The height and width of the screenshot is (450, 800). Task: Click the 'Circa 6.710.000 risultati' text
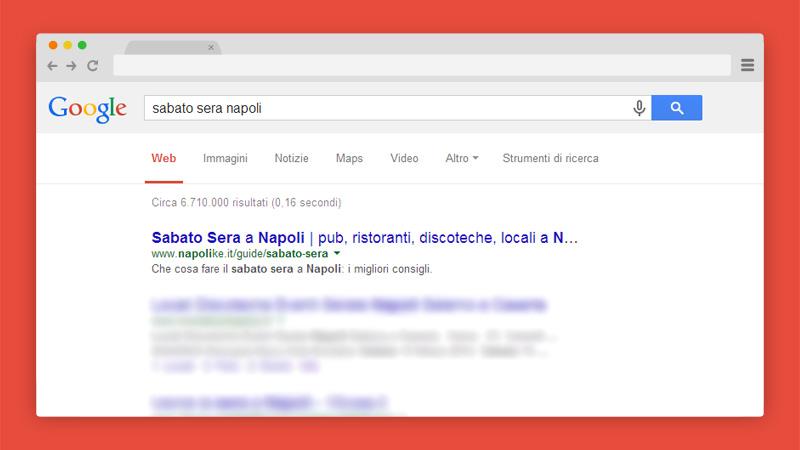(246, 203)
